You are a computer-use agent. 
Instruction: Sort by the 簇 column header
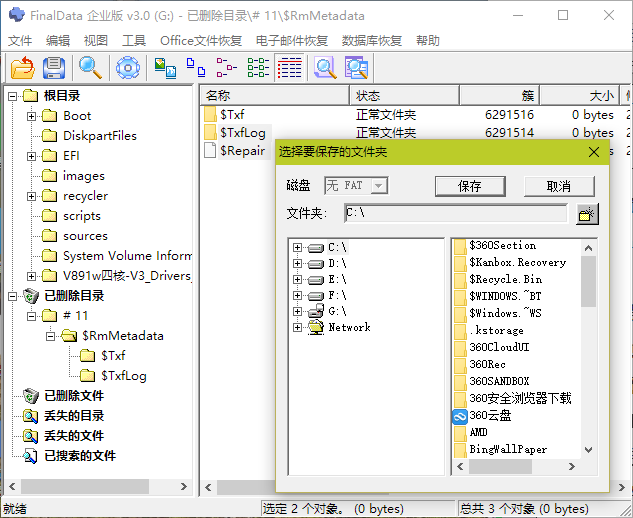pyautogui.click(x=499, y=96)
